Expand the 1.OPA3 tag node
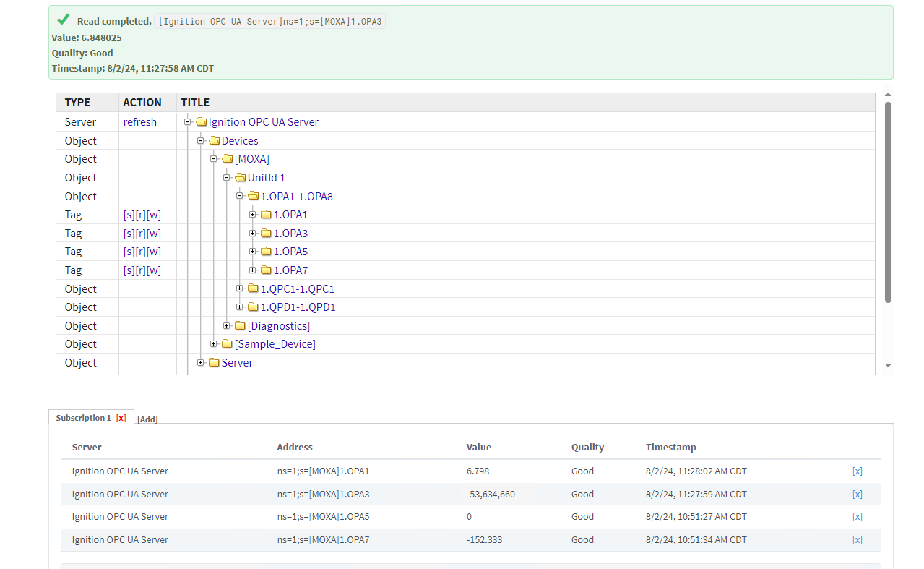 click(x=253, y=234)
